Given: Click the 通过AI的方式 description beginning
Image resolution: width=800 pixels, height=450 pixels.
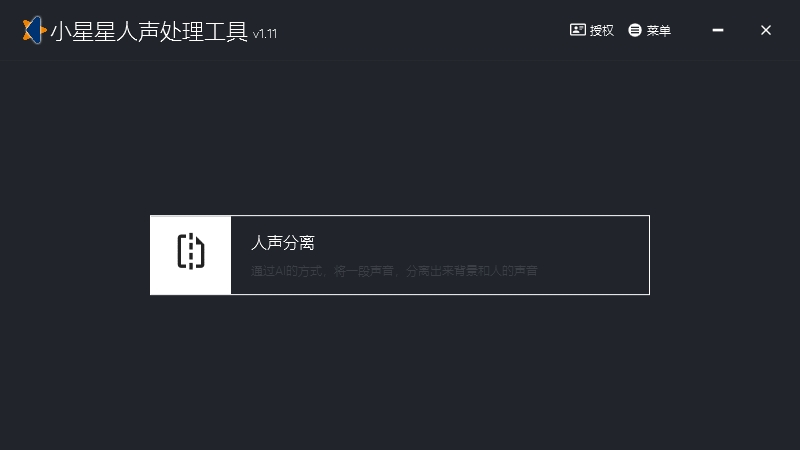Looking at the screenshot, I should pyautogui.click(x=287, y=271).
